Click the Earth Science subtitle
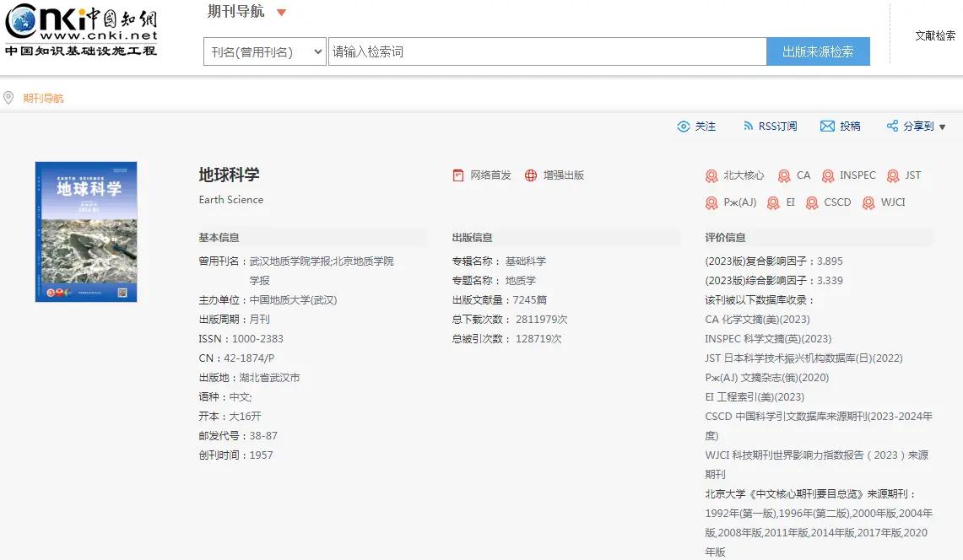Screen dimensions: 963x560 point(231,200)
